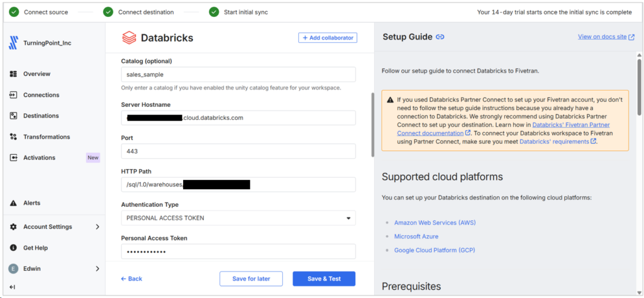Click the Account Settings gear icon
644x298 pixels.
click(13, 226)
